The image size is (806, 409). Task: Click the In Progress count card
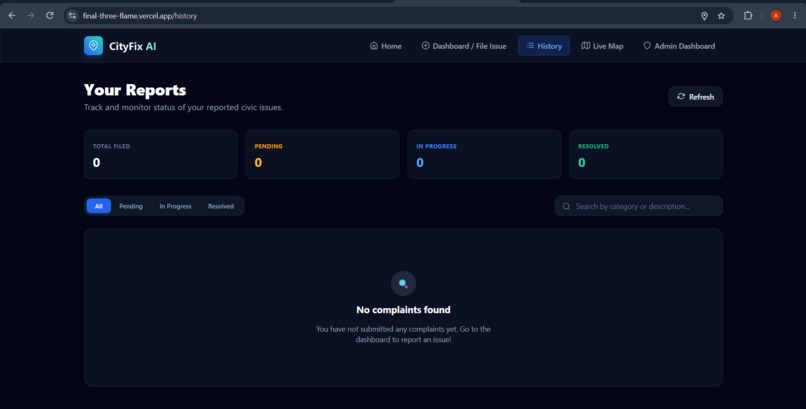coord(484,154)
